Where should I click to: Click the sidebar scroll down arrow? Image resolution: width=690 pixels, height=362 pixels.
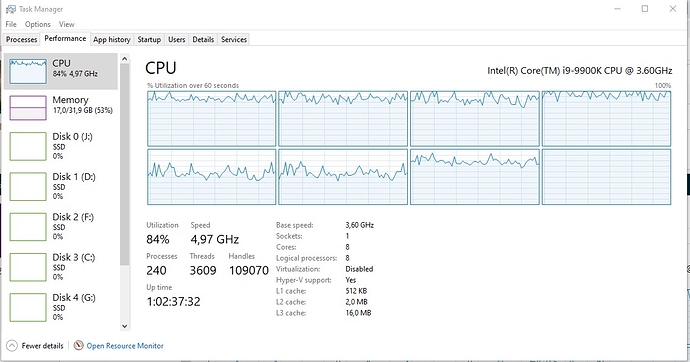[125, 326]
